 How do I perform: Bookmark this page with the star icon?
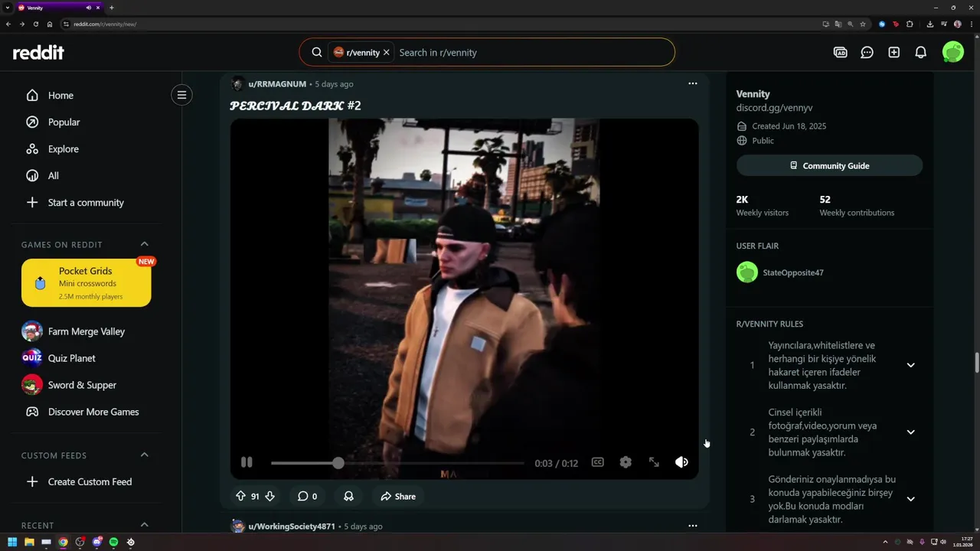[864, 24]
